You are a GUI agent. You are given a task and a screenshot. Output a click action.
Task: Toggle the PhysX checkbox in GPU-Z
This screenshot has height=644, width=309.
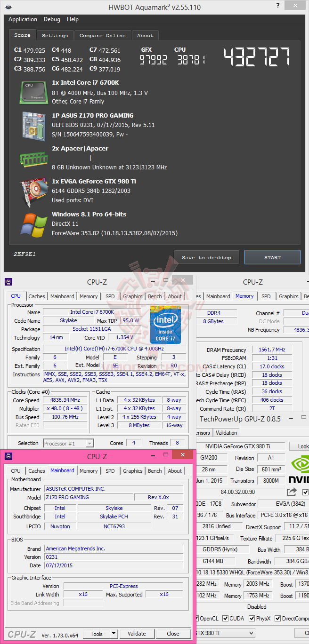click(252, 618)
